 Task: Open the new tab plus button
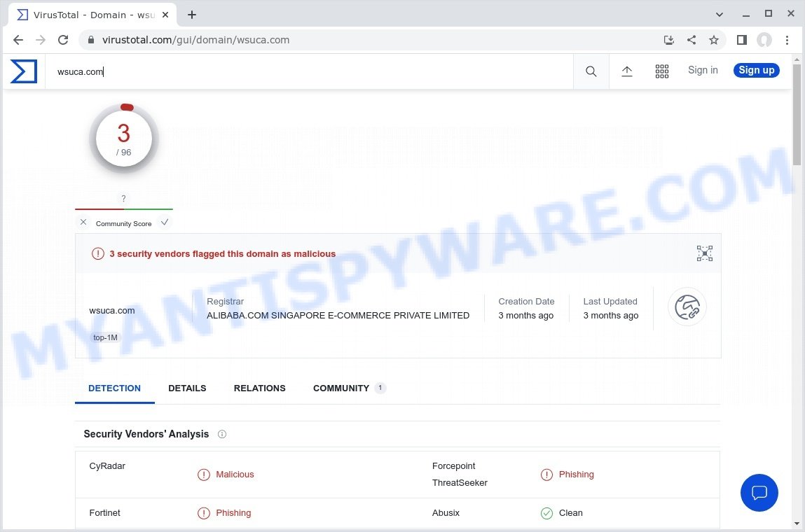(192, 15)
